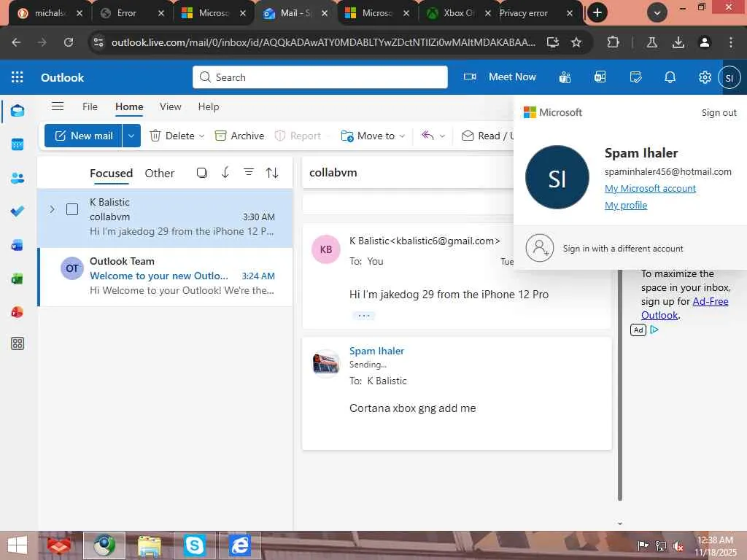Open the My profile link
Image resolution: width=747 pixels, height=560 pixels.
point(625,205)
